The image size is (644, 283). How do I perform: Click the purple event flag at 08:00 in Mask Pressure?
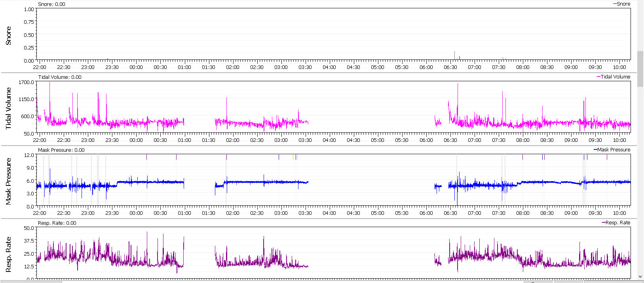[x=522, y=157]
